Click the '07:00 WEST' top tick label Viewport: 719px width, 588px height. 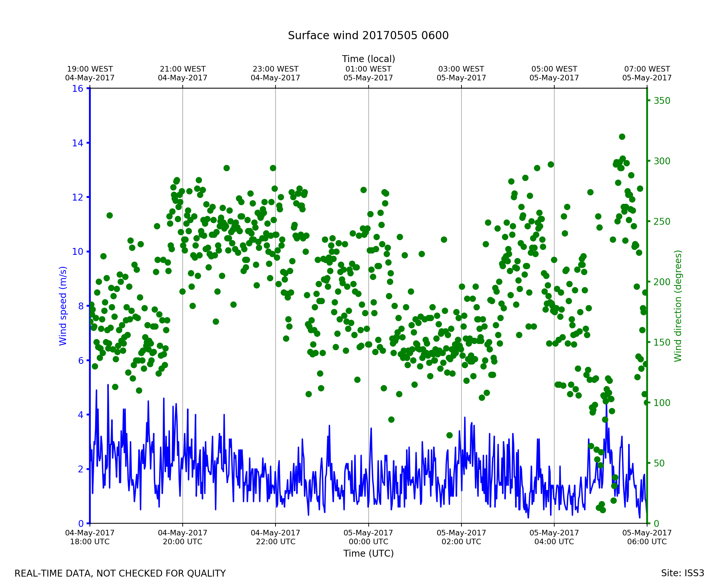[647, 69]
